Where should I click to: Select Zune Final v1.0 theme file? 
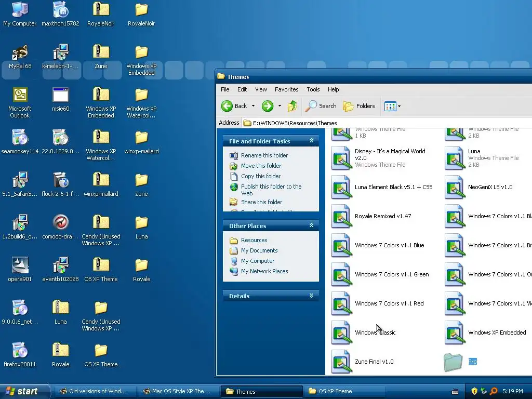(363, 362)
